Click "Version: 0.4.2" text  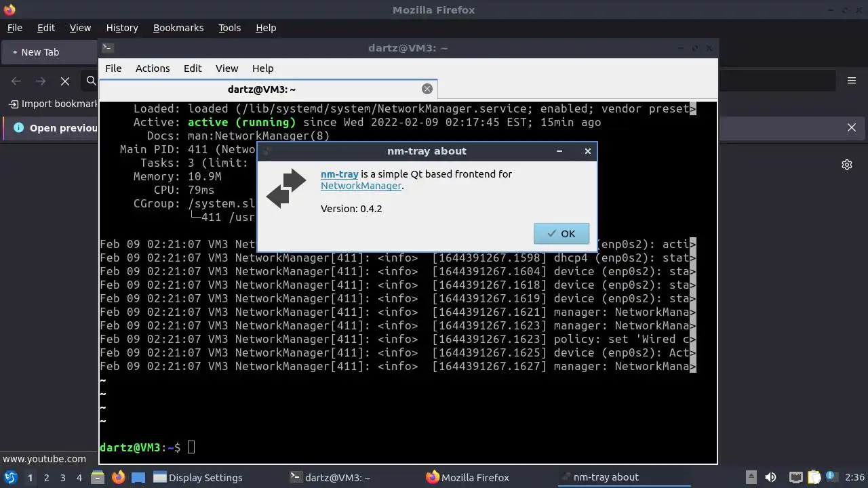pos(351,209)
